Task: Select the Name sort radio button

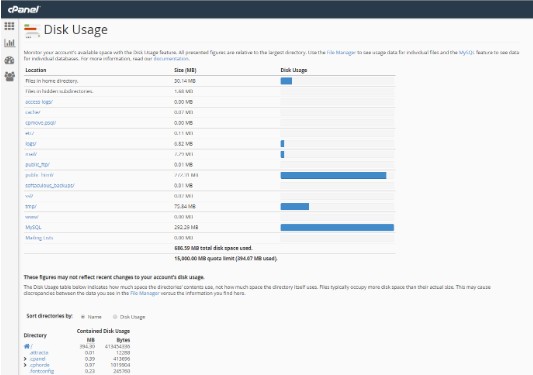Action: [83, 317]
